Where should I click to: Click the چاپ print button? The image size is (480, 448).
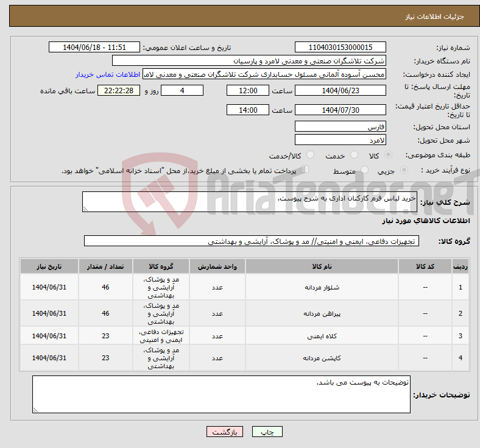pos(267,432)
